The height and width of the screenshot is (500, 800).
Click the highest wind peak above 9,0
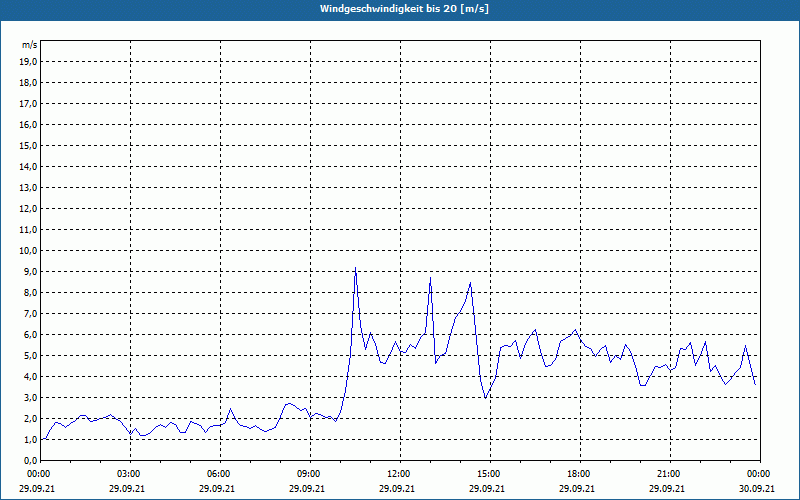tap(355, 268)
